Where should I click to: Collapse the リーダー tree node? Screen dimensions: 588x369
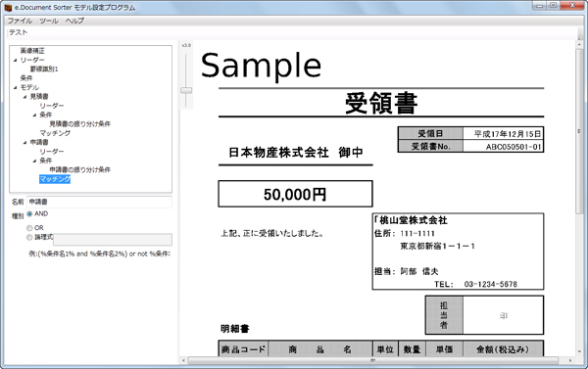pos(16,60)
